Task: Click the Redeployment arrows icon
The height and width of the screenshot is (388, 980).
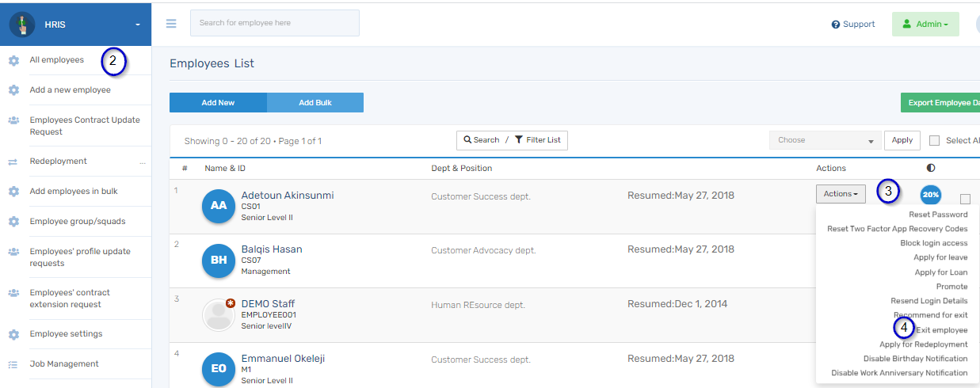Action: click(13, 162)
